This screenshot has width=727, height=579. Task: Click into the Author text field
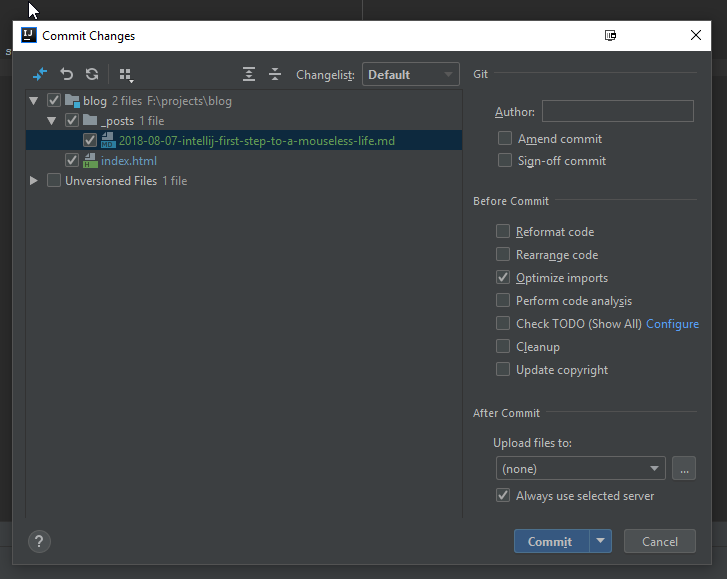(x=617, y=111)
